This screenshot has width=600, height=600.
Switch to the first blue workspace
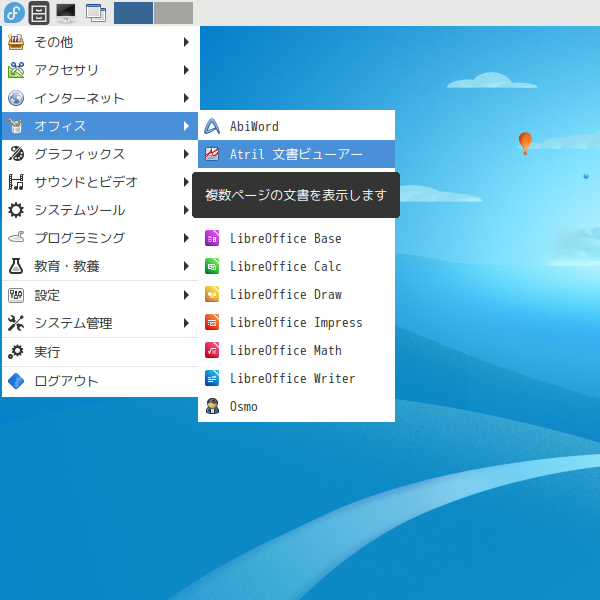click(x=133, y=13)
